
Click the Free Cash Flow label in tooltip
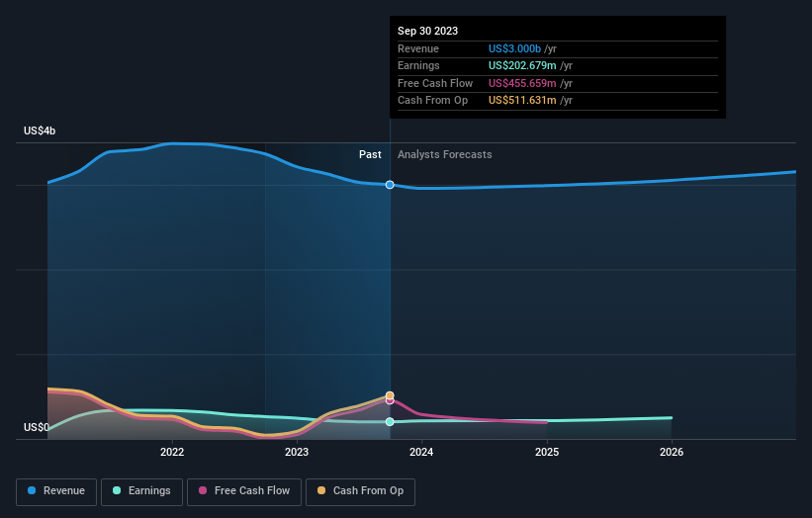pyautogui.click(x=435, y=83)
